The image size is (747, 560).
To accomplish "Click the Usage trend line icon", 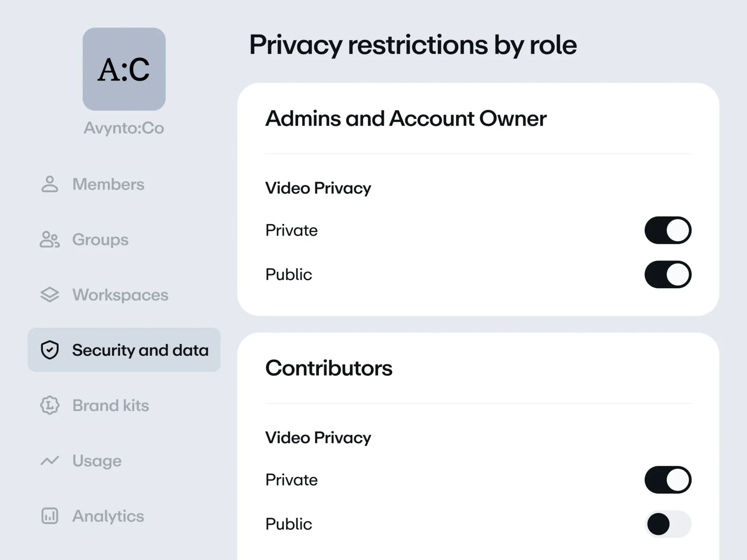I will [x=50, y=461].
